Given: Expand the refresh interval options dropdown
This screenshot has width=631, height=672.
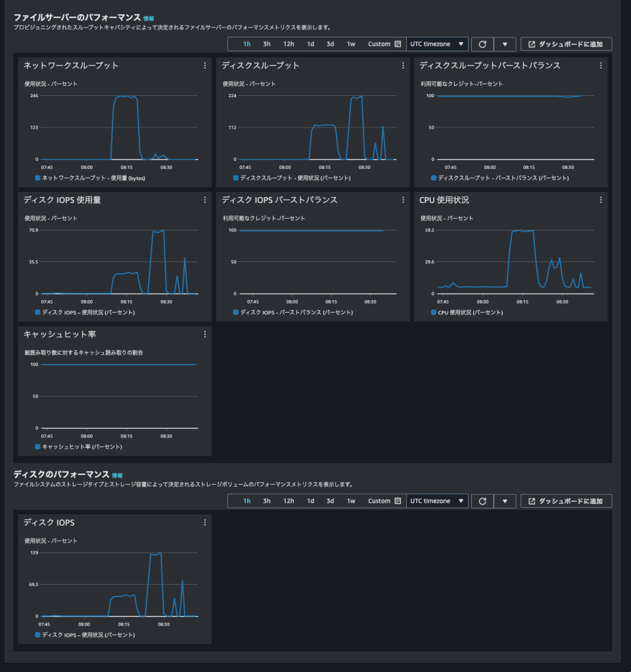Looking at the screenshot, I should (x=505, y=44).
